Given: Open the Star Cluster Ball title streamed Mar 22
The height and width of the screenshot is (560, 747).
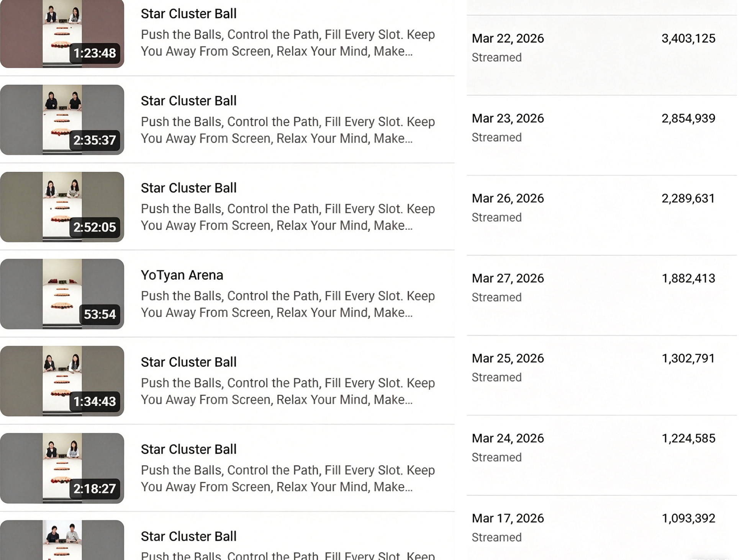Looking at the screenshot, I should [188, 14].
